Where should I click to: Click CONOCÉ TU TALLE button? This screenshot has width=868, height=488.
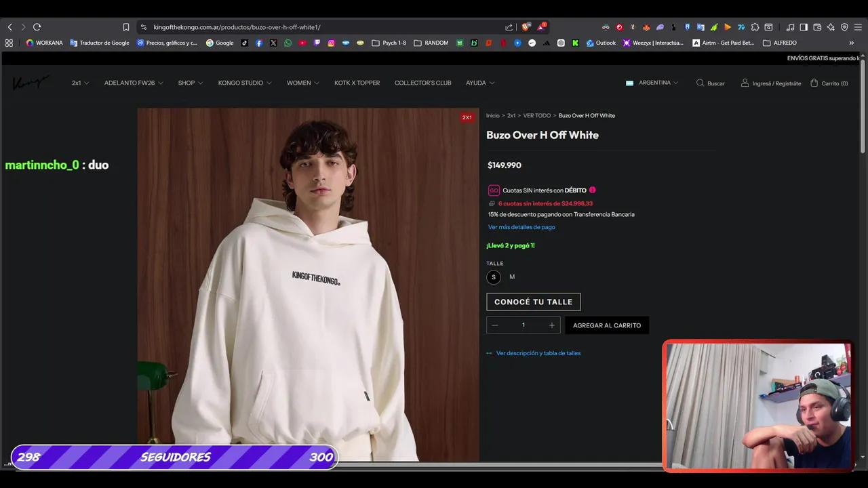[x=534, y=302]
